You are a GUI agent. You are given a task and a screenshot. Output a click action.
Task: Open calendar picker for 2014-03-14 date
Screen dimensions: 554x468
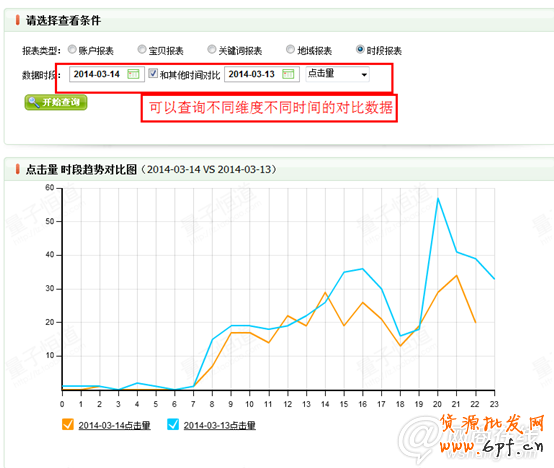tap(133, 74)
